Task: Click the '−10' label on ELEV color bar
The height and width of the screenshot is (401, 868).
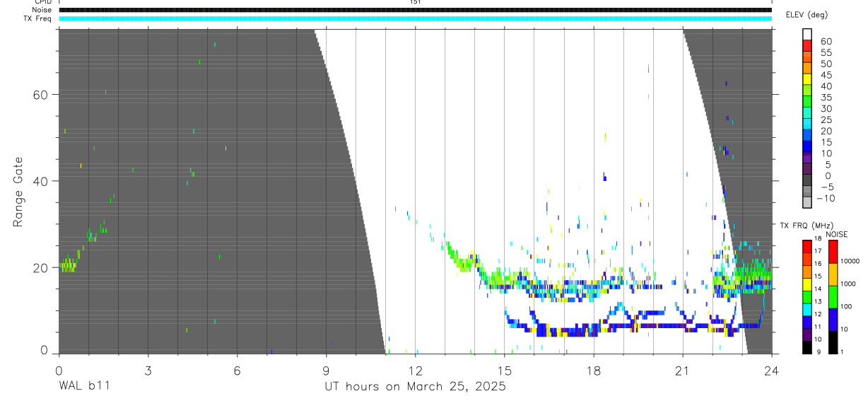Action: 827,198
